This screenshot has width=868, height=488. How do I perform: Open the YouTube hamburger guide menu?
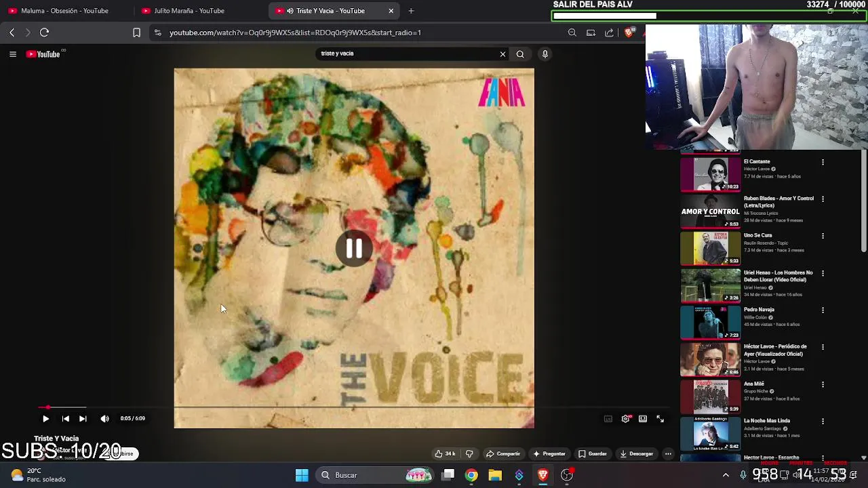(12, 54)
